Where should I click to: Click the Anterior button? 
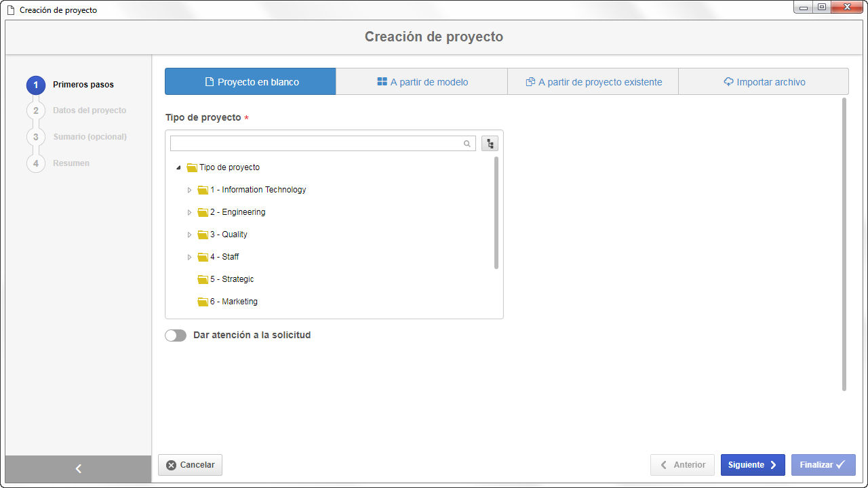682,465
